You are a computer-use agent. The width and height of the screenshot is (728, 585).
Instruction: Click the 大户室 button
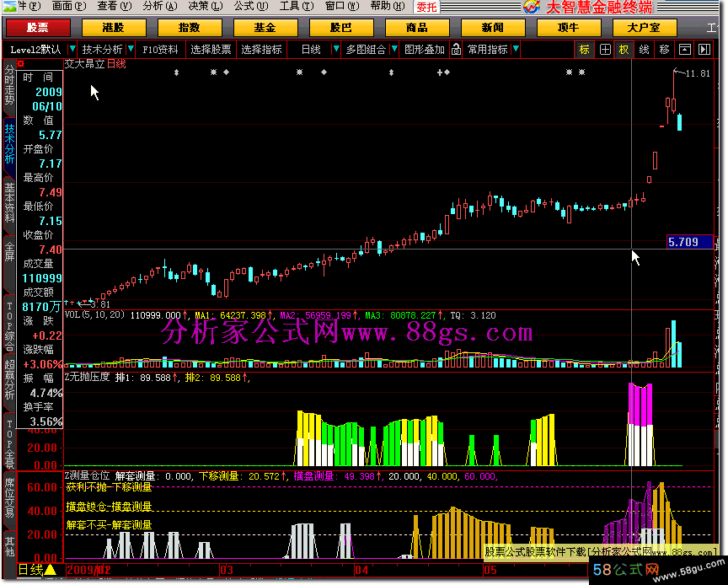[644, 28]
